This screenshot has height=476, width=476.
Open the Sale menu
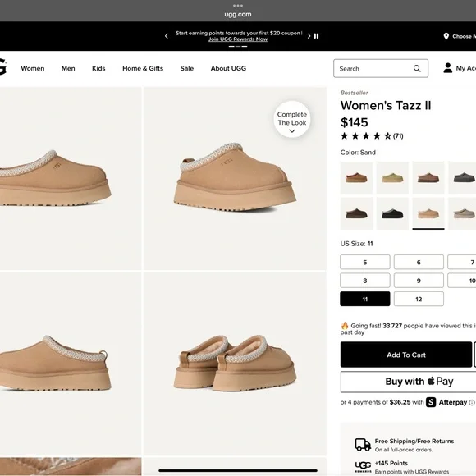click(186, 68)
